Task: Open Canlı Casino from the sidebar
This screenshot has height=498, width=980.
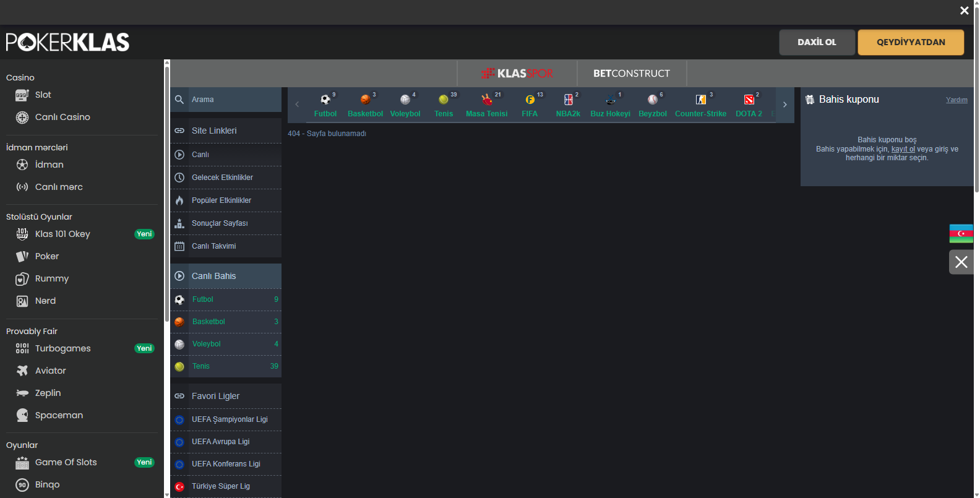Action: [53, 117]
